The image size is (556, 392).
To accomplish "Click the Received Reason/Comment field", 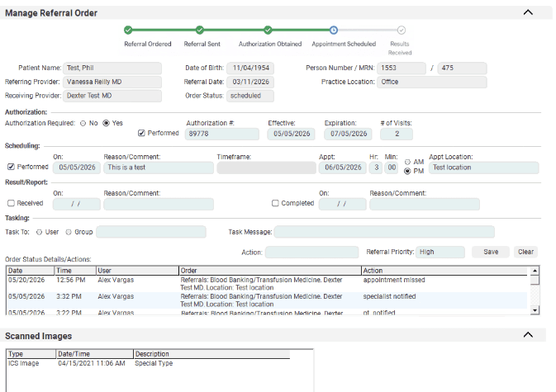I will point(159,204).
